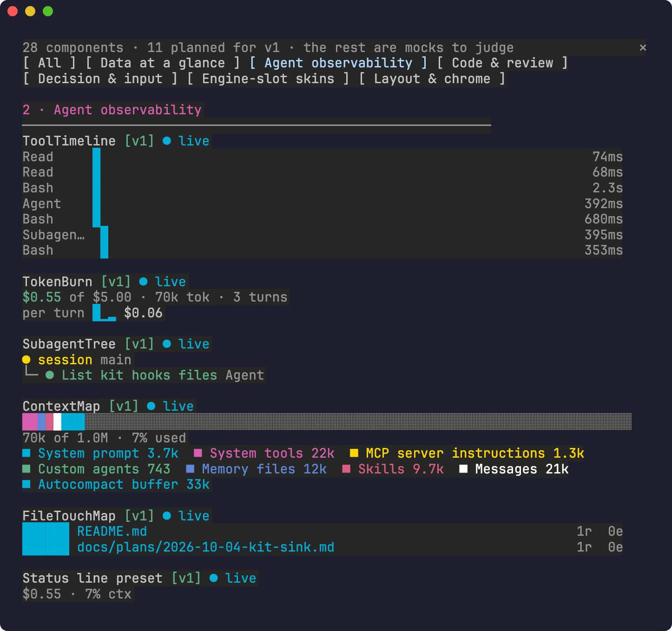Click the Status line preset live dot

pos(214,578)
